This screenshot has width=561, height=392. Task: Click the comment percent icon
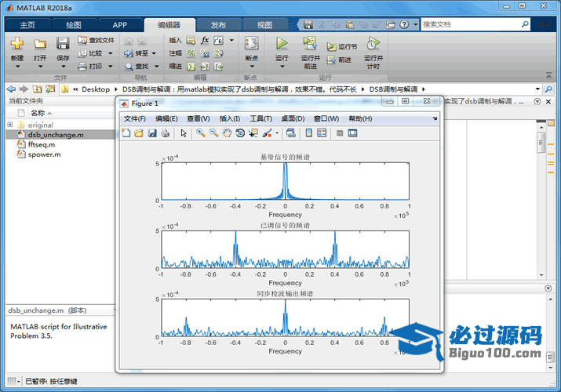point(191,53)
